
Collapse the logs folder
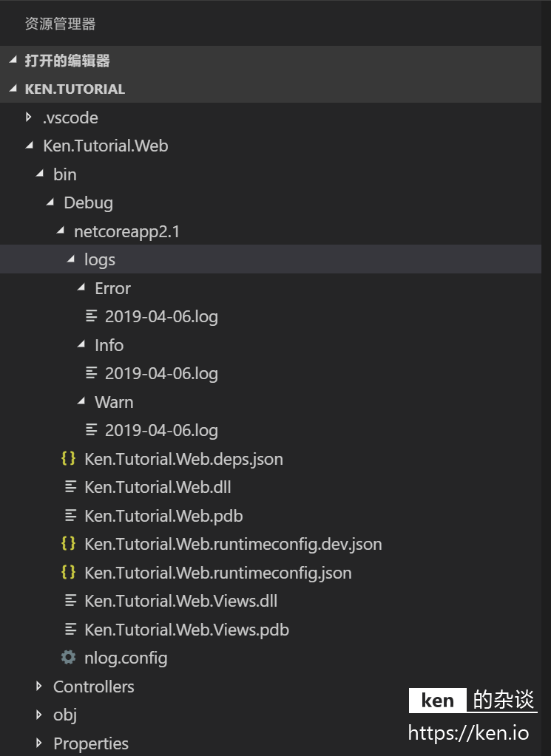point(71,259)
